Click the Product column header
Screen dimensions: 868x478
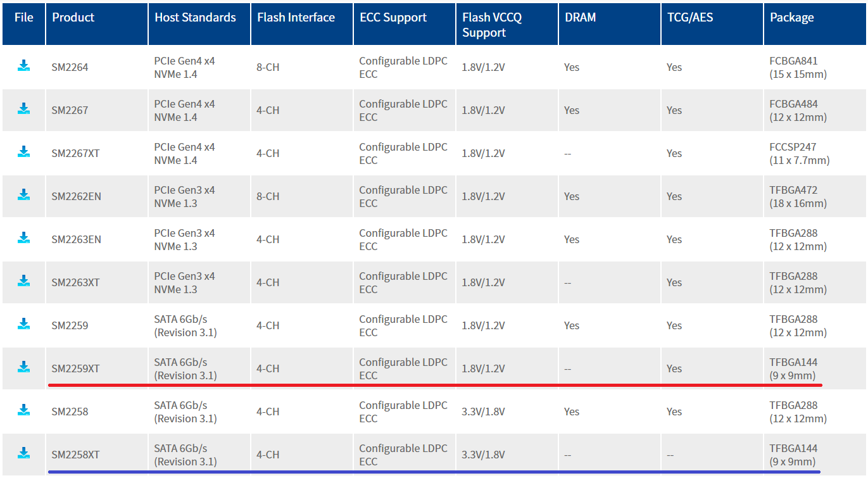73,18
